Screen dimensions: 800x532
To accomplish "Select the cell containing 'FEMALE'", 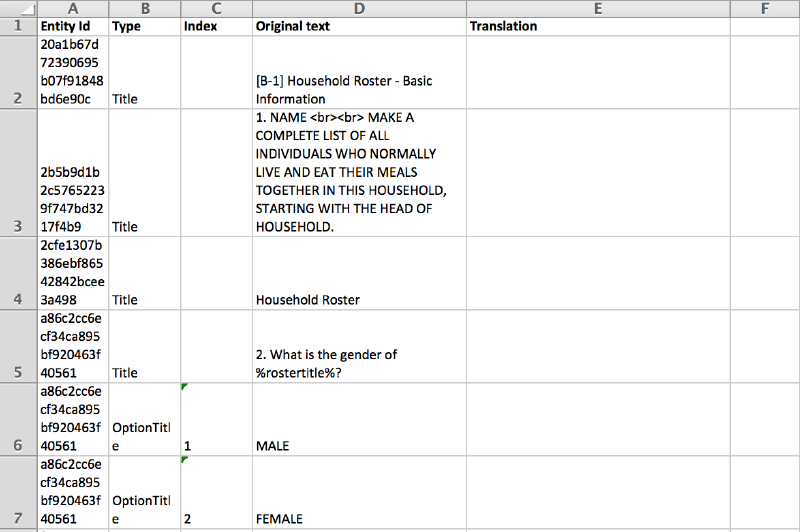I will [359, 493].
